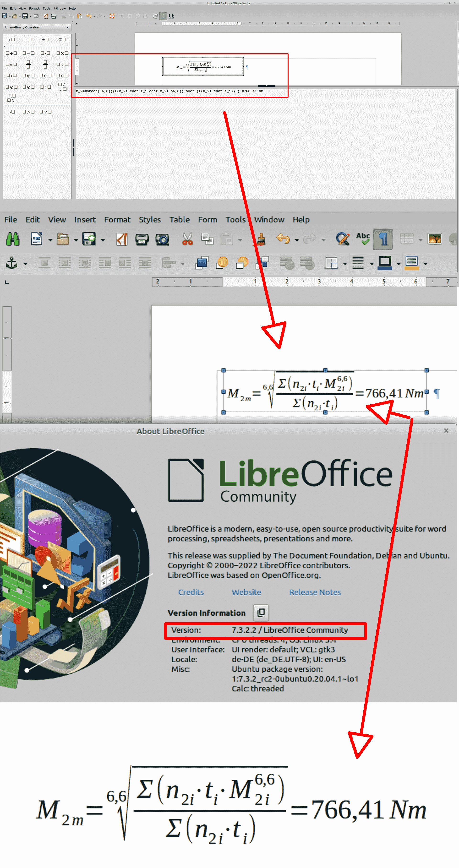Click the Print icon in the large Writer toolbar
Viewport: 459px width, 868px height.
142,239
